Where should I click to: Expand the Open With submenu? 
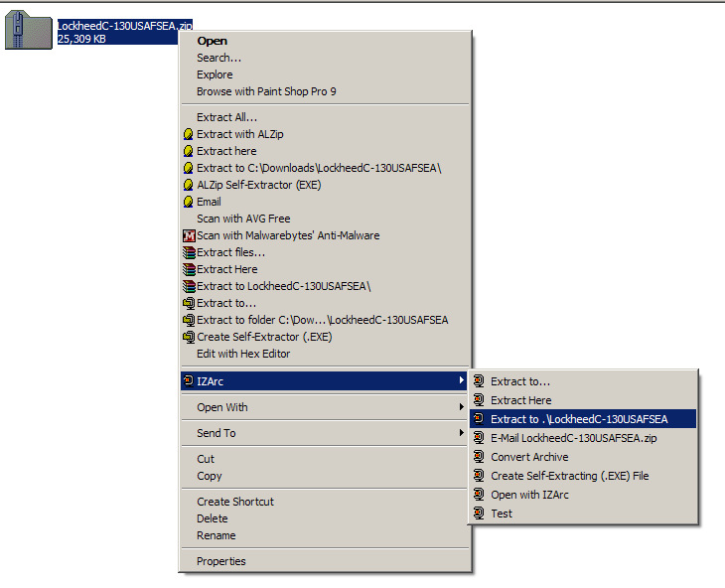460,407
